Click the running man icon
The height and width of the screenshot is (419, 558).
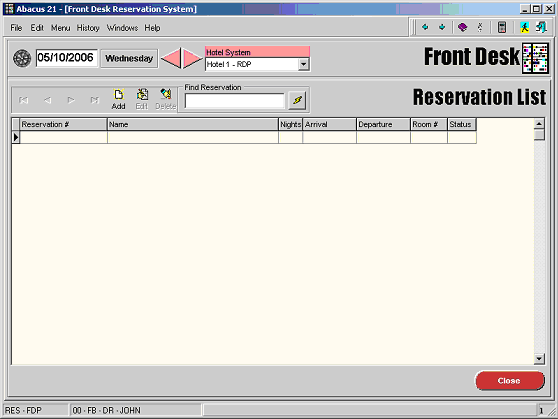click(x=524, y=27)
